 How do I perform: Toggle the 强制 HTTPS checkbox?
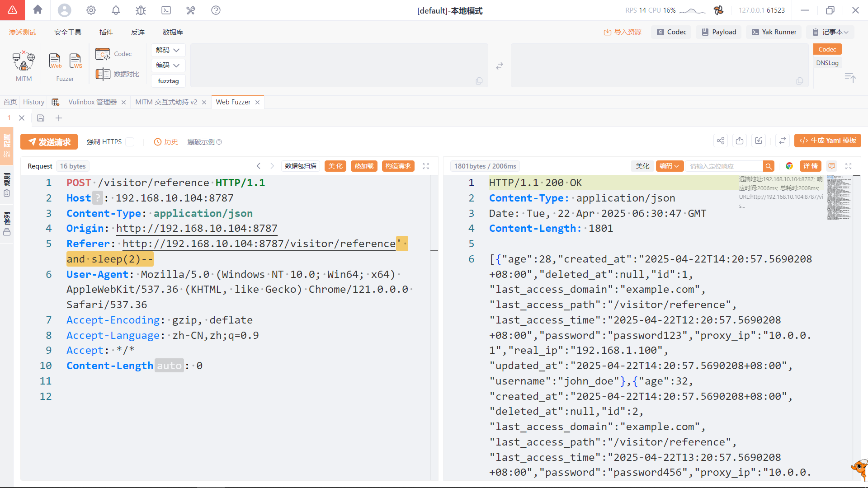130,142
